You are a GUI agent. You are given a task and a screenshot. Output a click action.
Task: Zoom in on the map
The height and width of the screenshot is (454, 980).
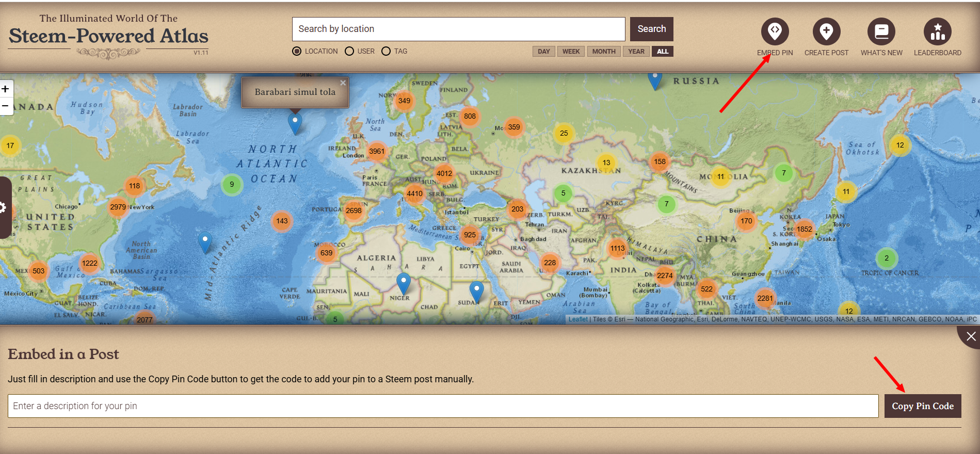[6, 89]
